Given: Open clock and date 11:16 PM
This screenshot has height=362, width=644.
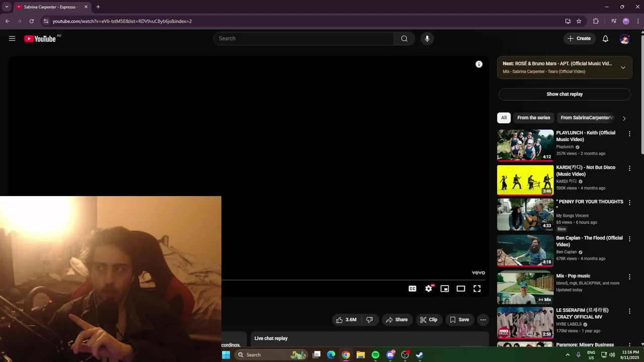Looking at the screenshot, I should click(630, 355).
